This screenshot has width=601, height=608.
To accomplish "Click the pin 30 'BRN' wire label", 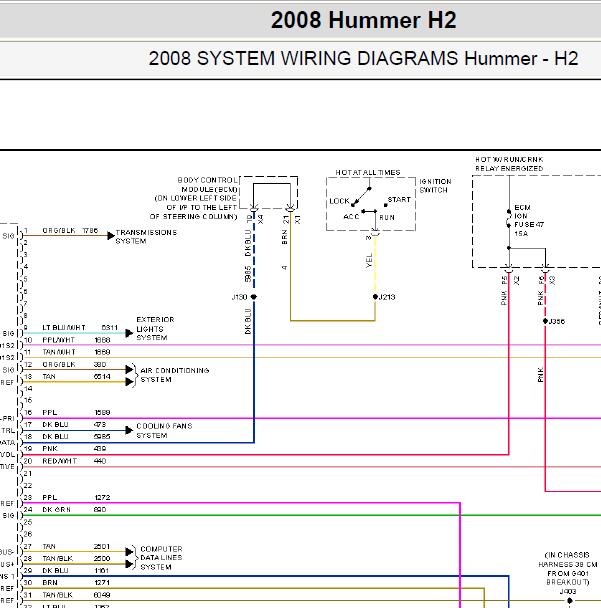I will tap(50, 582).
